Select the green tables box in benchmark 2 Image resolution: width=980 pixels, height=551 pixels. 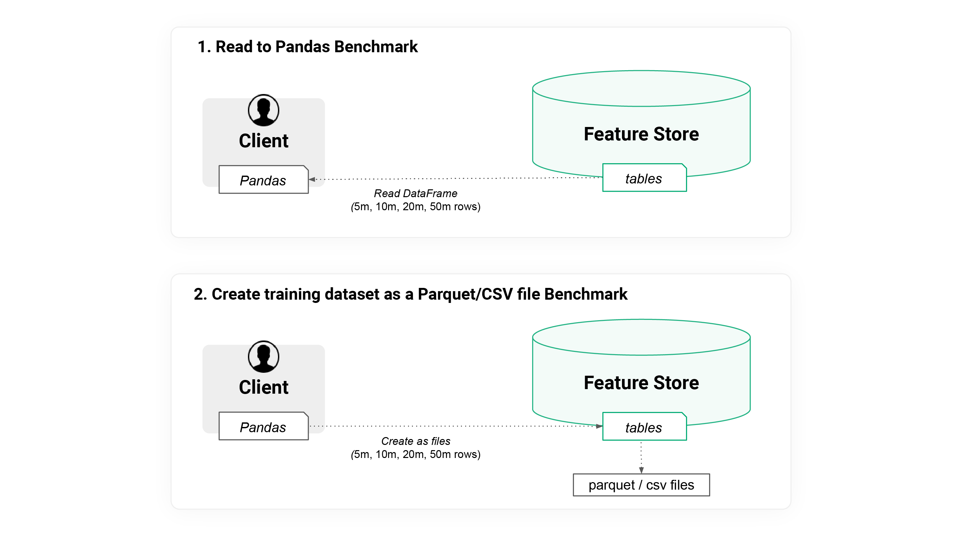(644, 427)
